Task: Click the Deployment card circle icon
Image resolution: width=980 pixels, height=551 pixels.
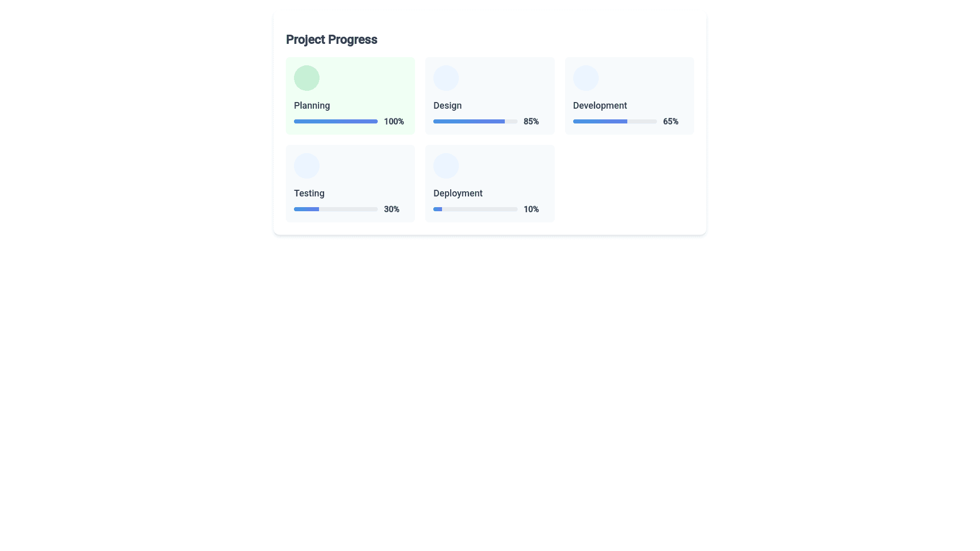Action: point(446,166)
